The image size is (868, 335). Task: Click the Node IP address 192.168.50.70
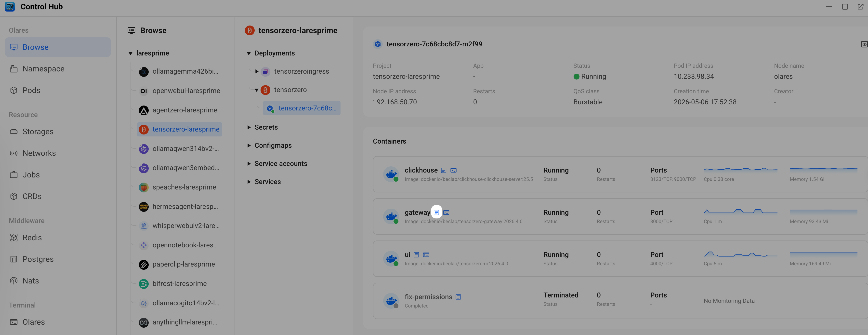tap(395, 102)
